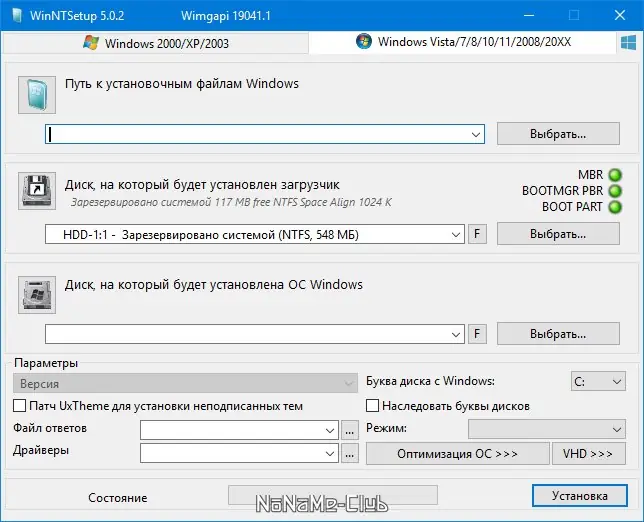Minimize the WinNTSetup window
Screen dimensions: 644x522
tap(529, 16)
